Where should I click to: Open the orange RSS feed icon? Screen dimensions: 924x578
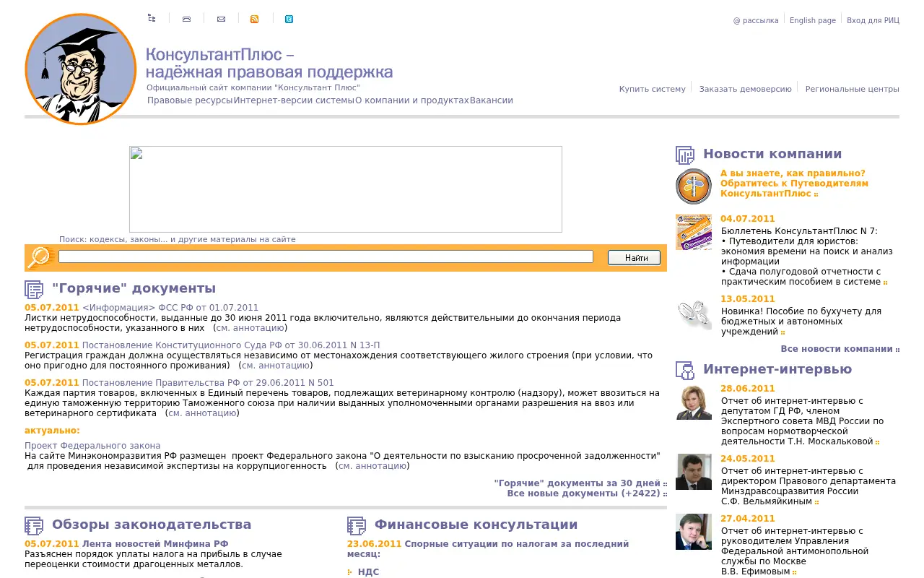pyautogui.click(x=254, y=19)
